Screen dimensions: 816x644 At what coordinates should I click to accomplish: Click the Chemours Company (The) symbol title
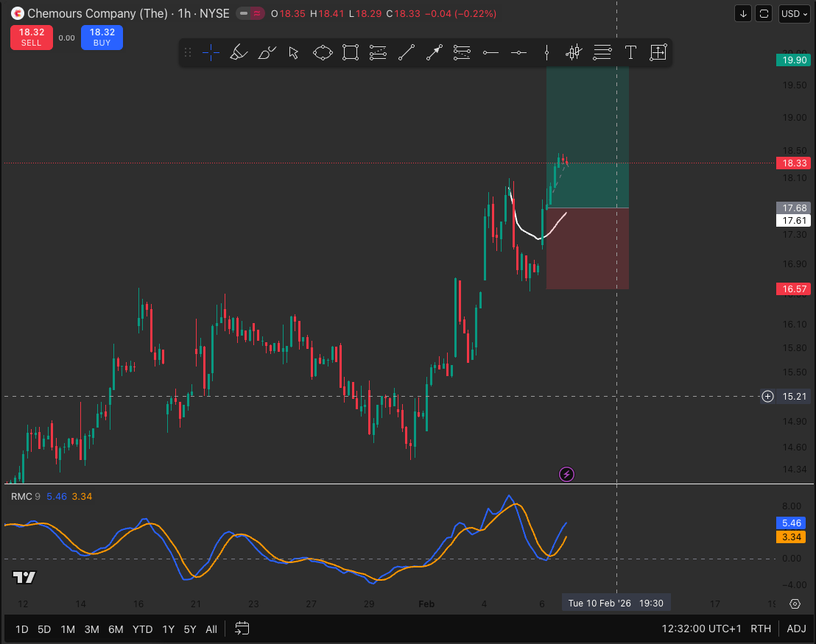[x=97, y=13]
